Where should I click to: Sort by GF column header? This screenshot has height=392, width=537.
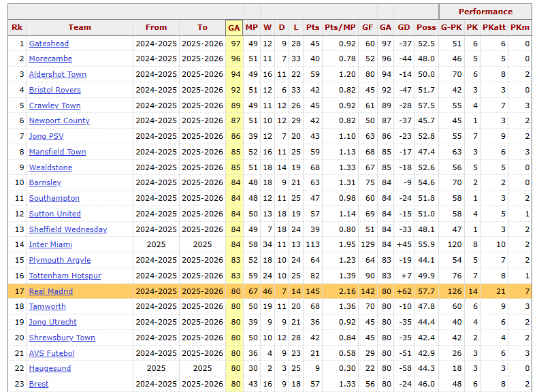pyautogui.click(x=368, y=27)
